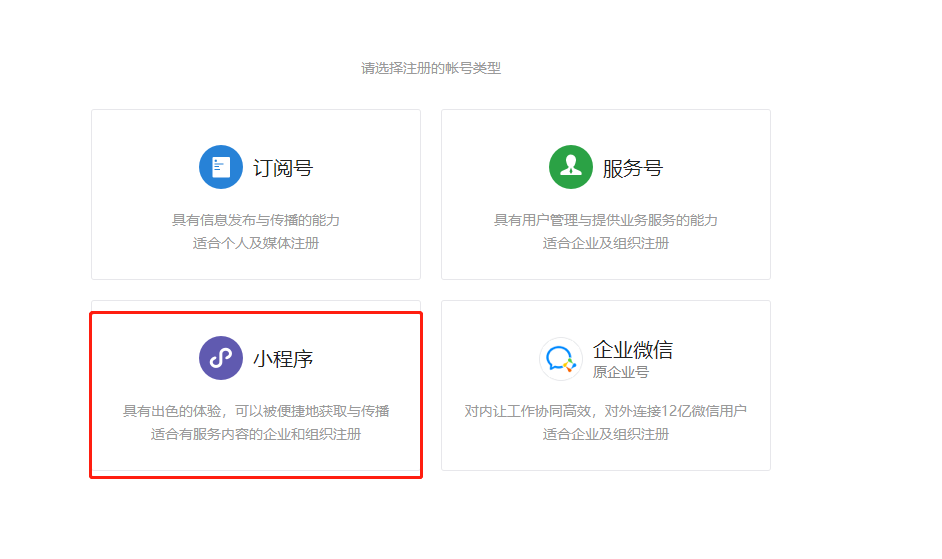Click 适合企业及组织注册 in the 服务号 card
942x559 pixels.
[x=606, y=243]
